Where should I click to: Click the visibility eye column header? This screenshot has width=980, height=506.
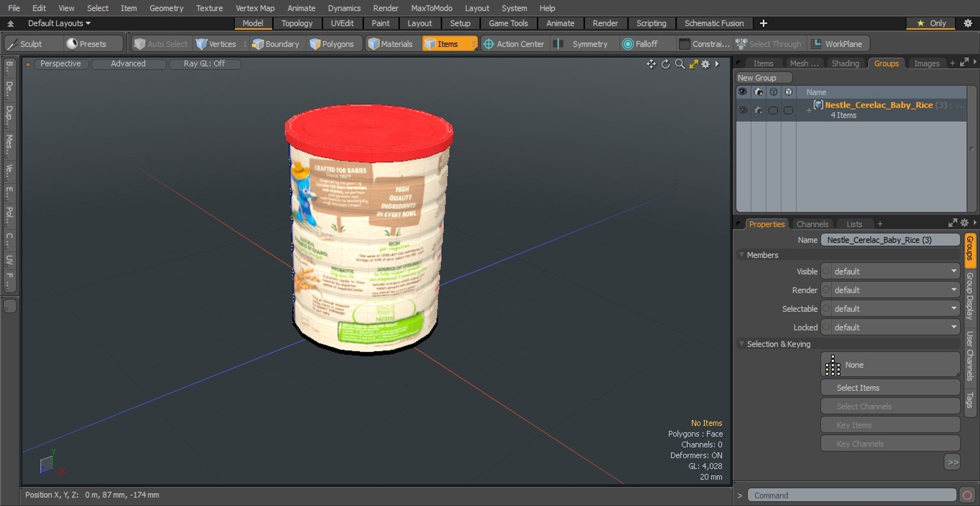[743, 92]
